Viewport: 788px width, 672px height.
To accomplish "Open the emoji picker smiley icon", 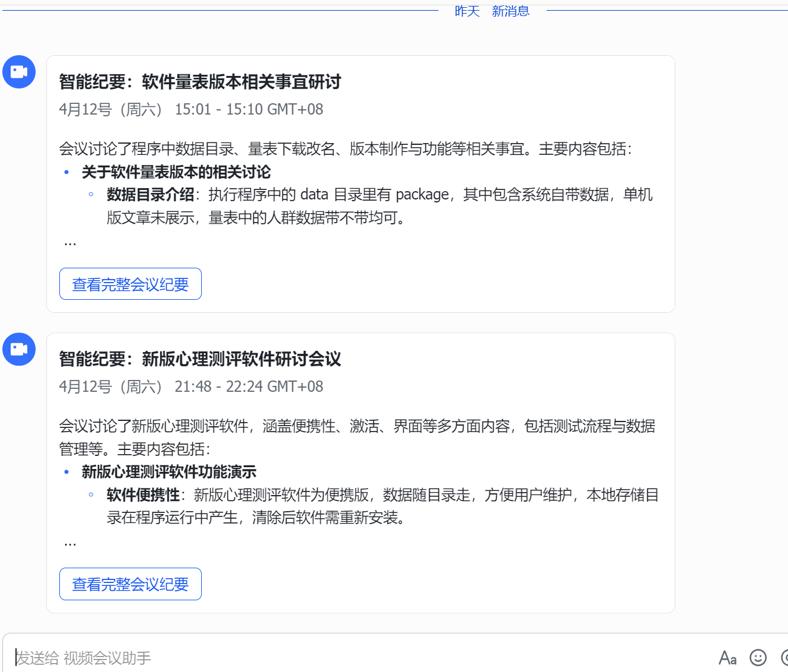I will [758, 658].
